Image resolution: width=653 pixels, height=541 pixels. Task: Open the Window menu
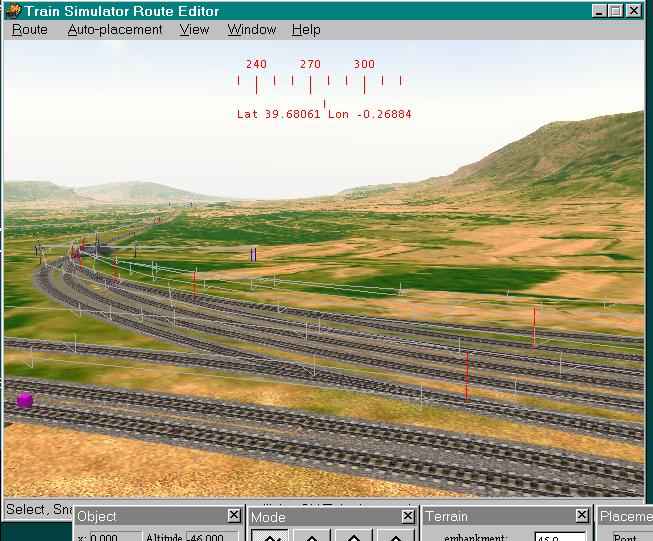[251, 30]
